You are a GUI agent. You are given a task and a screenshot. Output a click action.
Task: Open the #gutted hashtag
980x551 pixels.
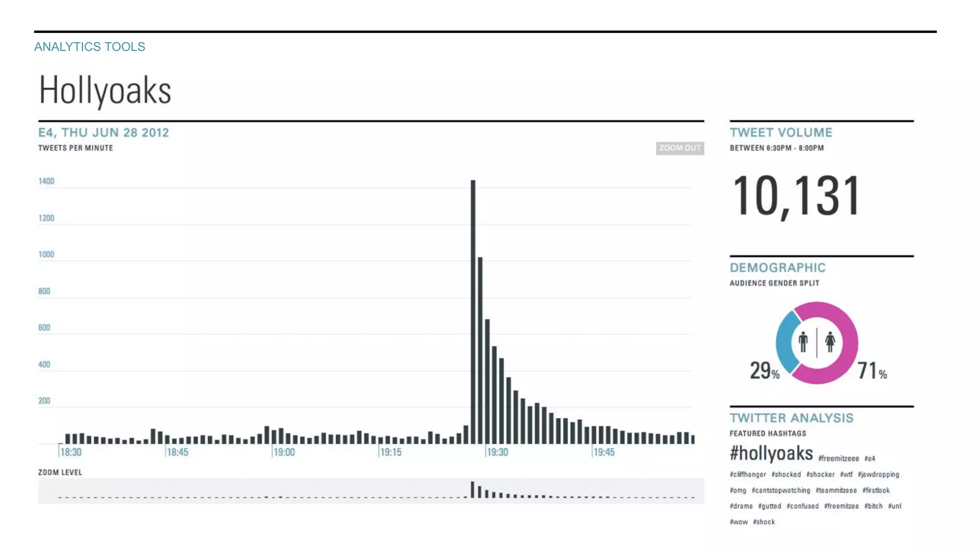(x=769, y=506)
